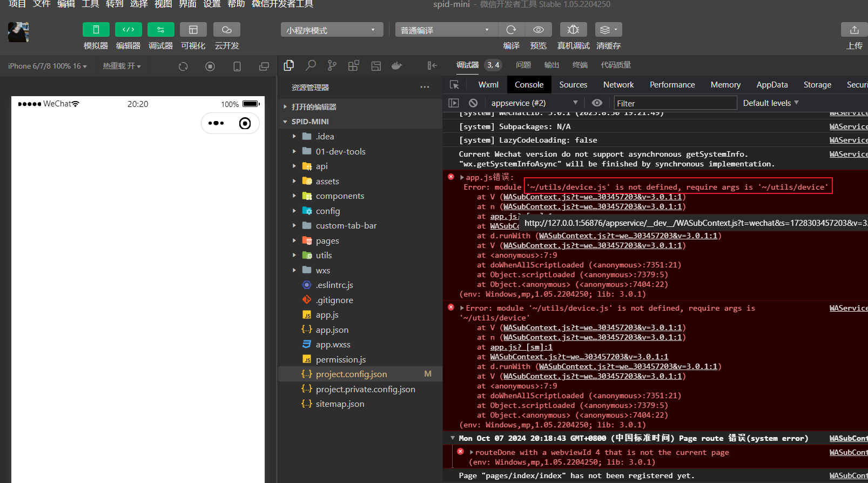This screenshot has height=483, width=868.
Task: Open resource manager more options (...)
Action: [425, 87]
